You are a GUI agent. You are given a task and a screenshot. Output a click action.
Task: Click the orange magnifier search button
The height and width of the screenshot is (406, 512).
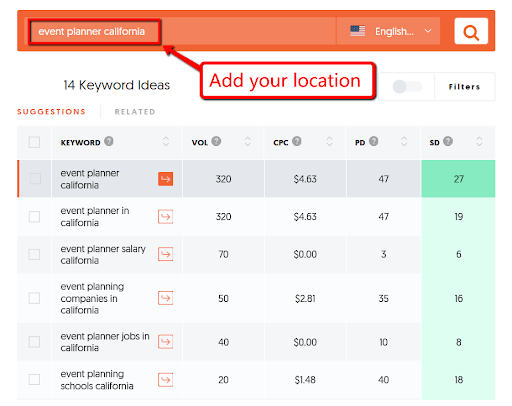[471, 31]
